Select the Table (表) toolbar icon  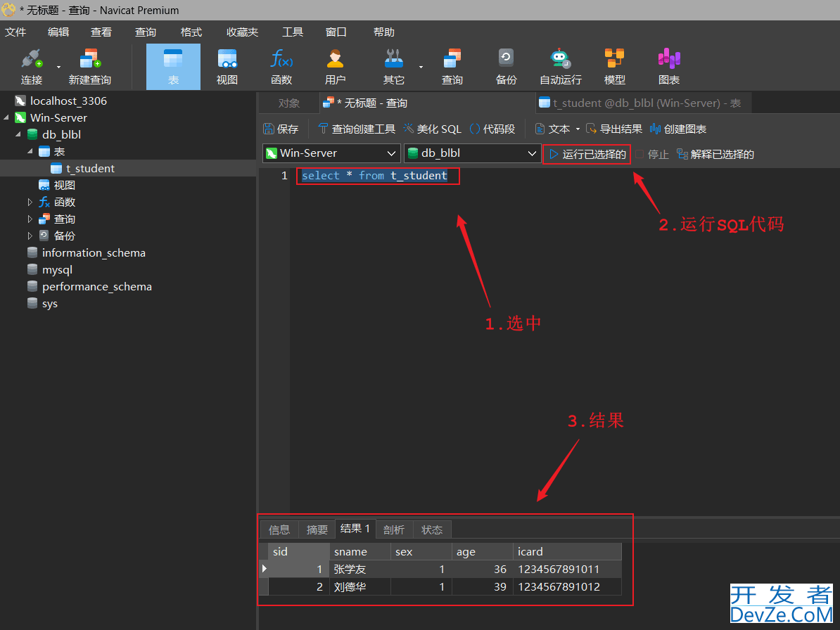click(x=173, y=66)
